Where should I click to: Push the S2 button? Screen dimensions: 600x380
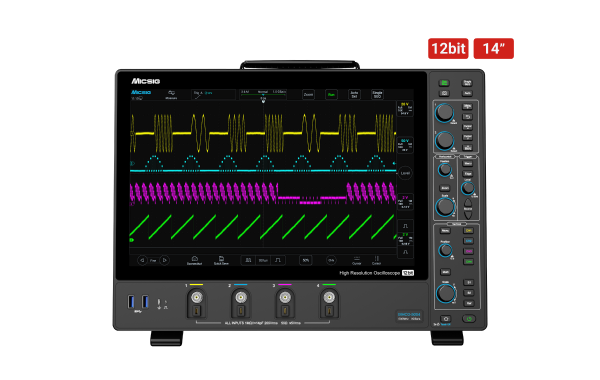pyautogui.click(x=468, y=293)
